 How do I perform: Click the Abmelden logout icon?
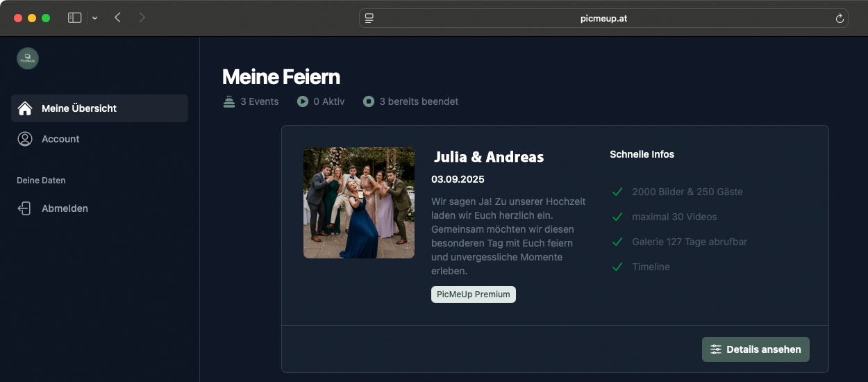25,208
